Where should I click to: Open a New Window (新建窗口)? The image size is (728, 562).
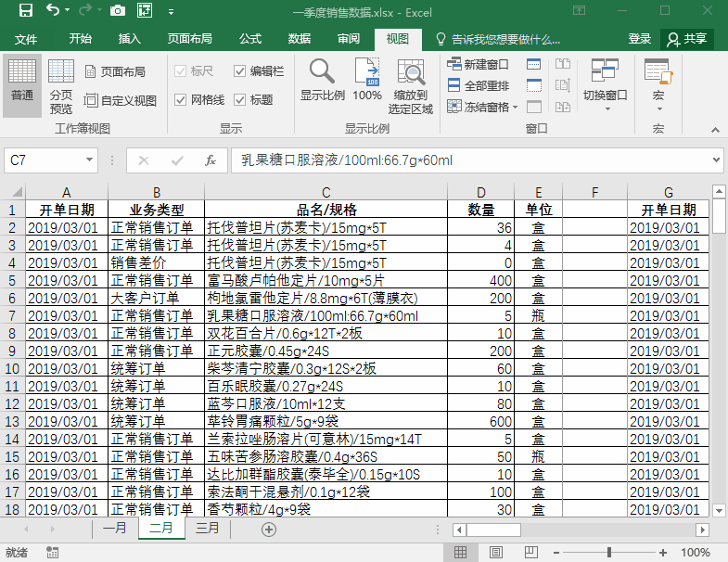click(x=479, y=65)
